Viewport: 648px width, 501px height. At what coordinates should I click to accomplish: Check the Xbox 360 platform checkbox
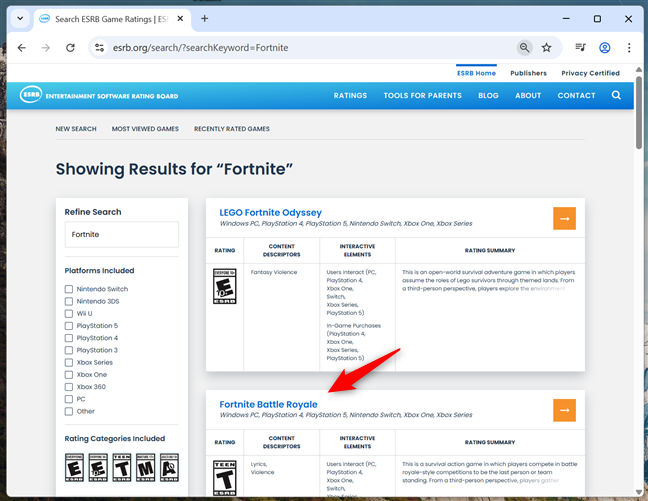69,387
